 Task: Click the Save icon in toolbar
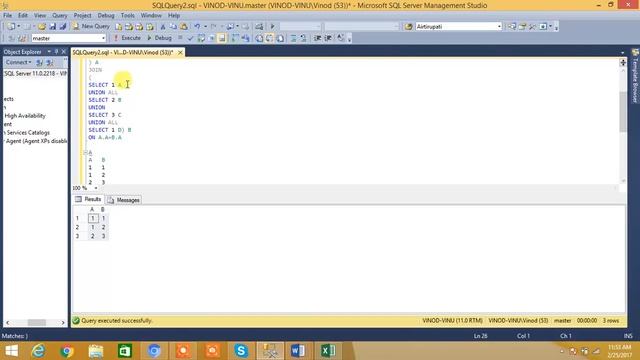52,27
